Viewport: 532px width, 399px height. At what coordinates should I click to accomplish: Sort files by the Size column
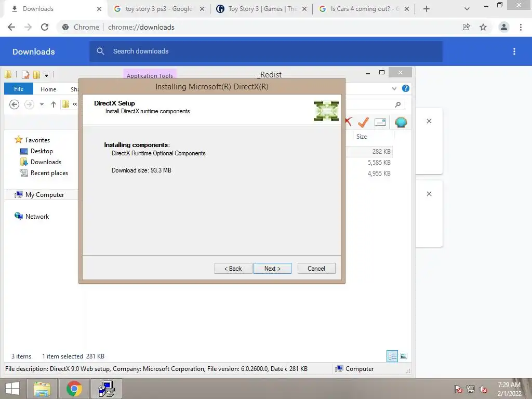coord(362,137)
